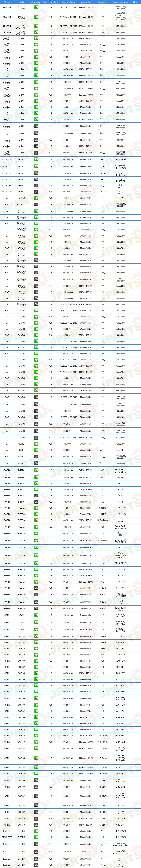Click the Lata produkcji column header

click(69, 2)
